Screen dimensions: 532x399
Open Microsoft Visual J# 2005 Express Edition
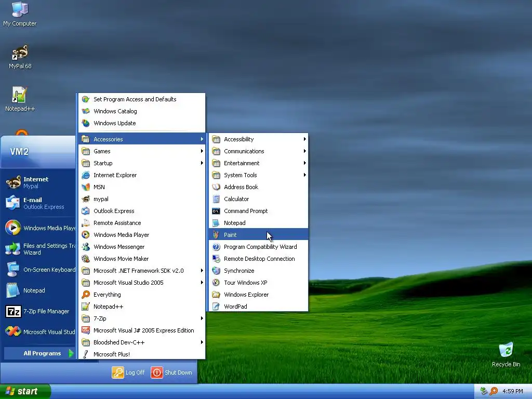[142, 330]
